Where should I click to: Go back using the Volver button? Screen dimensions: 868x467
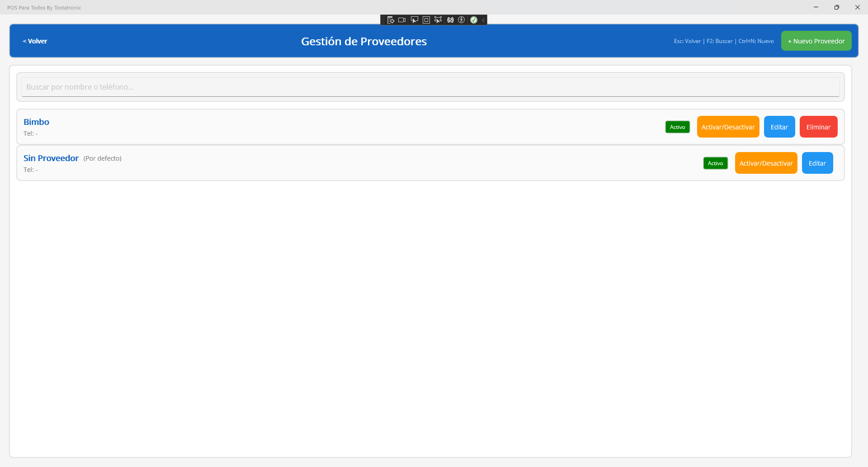(x=35, y=41)
